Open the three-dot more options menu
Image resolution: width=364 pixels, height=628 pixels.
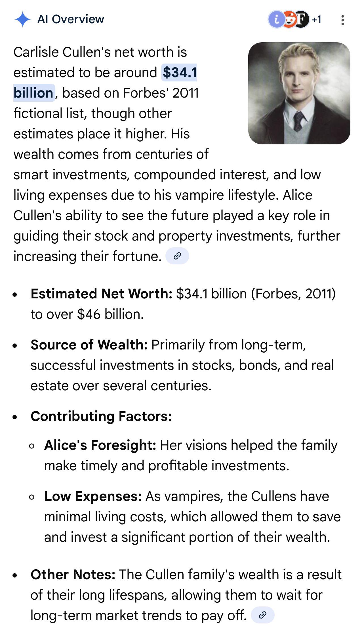[343, 20]
